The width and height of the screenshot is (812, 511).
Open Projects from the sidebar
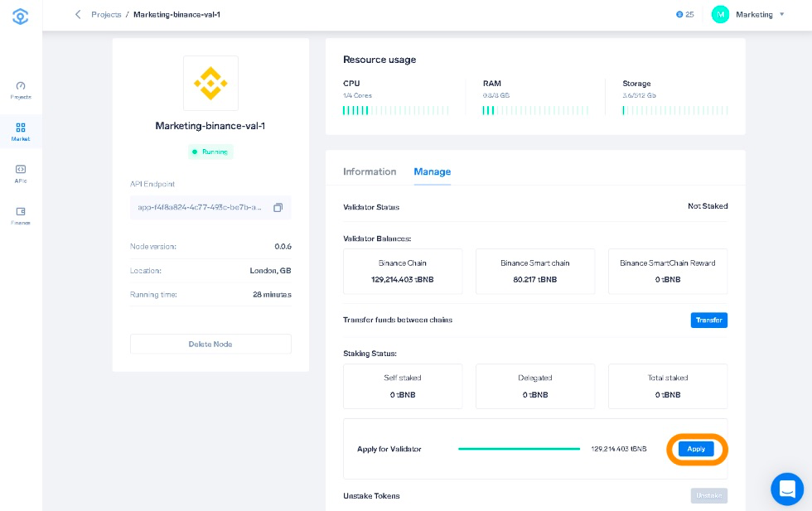21,90
